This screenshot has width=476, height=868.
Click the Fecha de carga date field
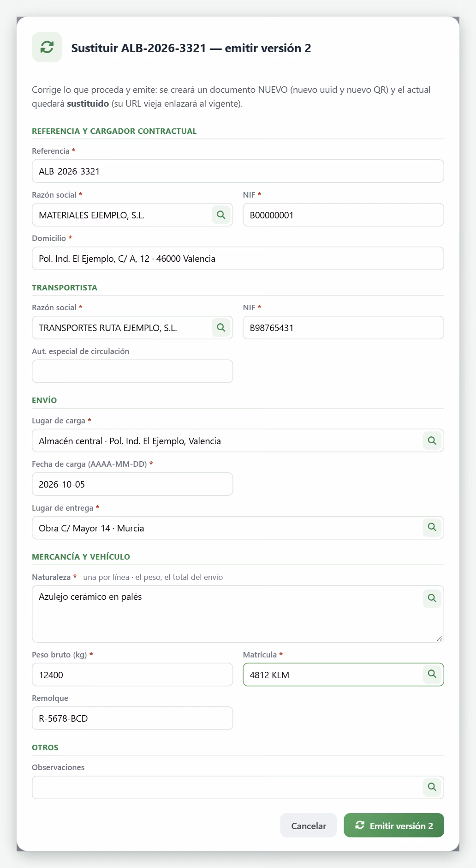(x=132, y=484)
